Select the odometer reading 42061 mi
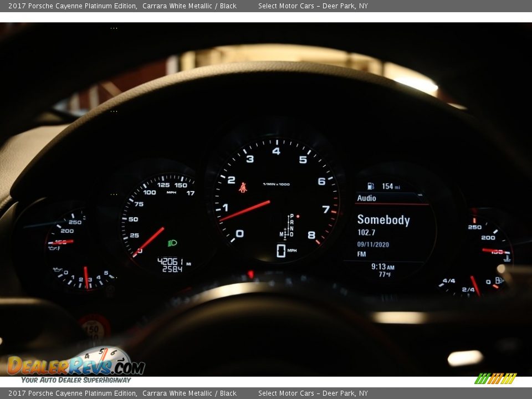Screen dimensions: 532x399 [x=174, y=262]
